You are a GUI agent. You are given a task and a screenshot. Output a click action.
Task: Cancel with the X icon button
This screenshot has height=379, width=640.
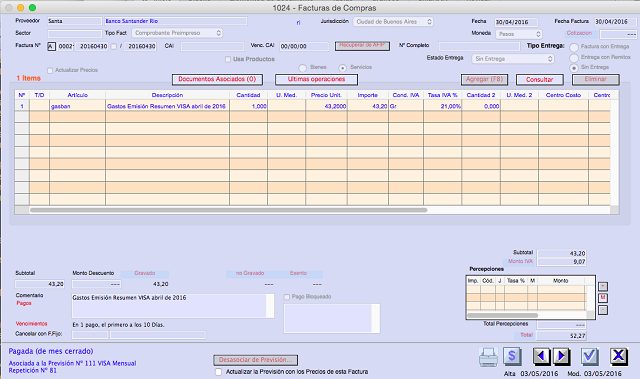coord(619,356)
